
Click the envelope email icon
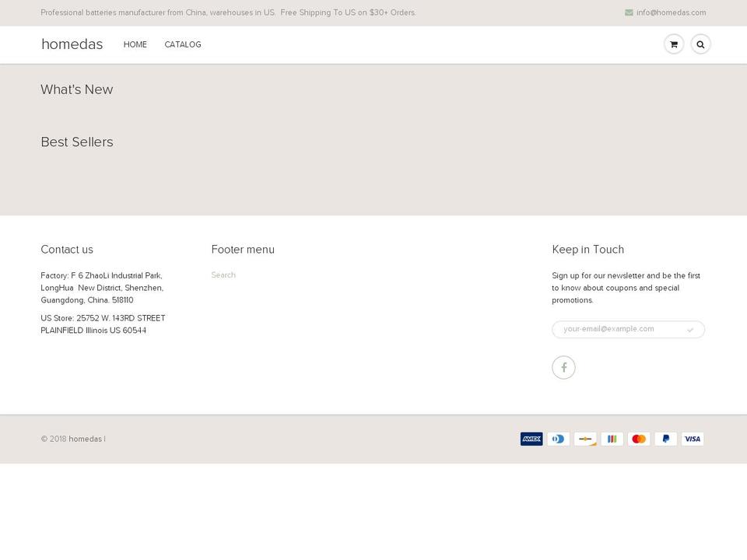[x=629, y=12]
